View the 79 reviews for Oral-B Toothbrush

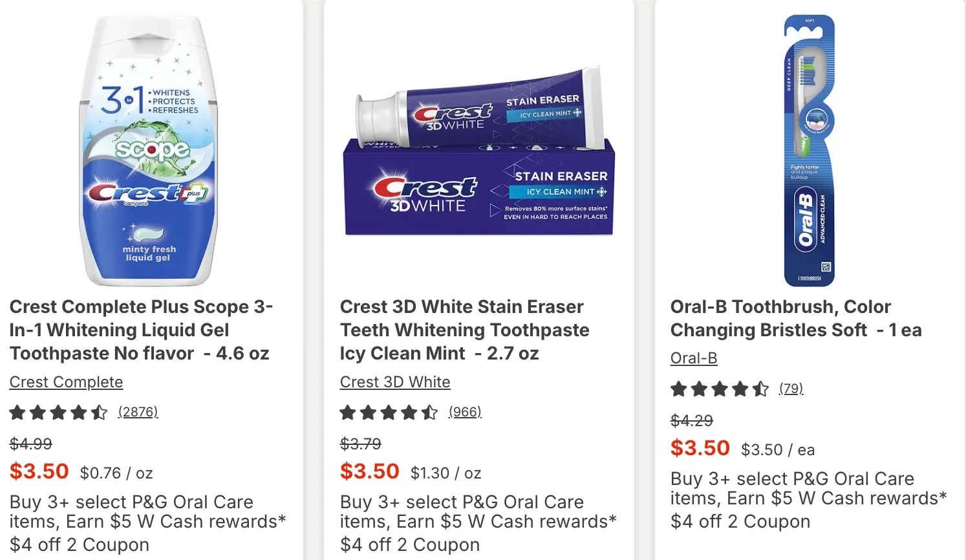pos(791,389)
